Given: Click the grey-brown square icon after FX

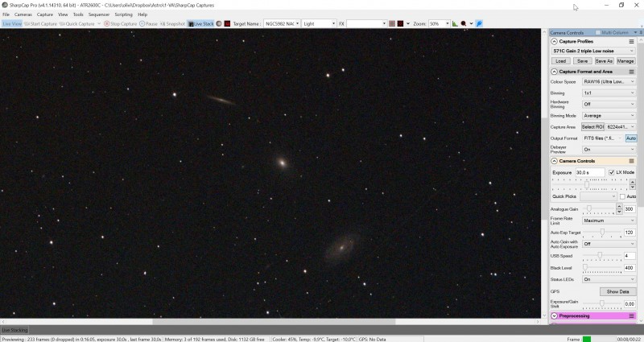Looking at the screenshot, I should (x=392, y=24).
